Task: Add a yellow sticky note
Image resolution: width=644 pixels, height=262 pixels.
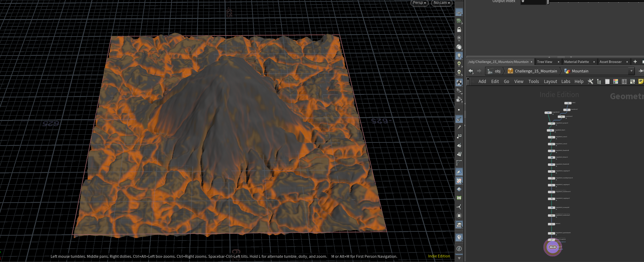Action: click(641, 82)
